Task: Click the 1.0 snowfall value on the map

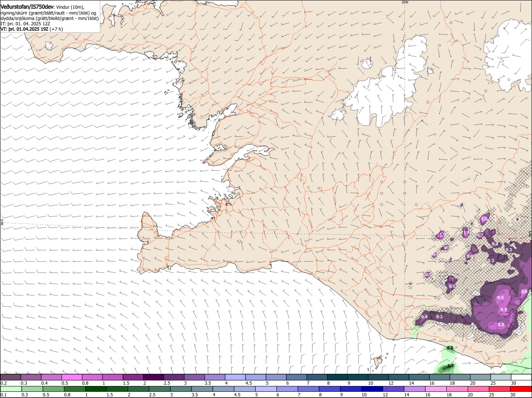Action: pyautogui.click(x=484, y=218)
